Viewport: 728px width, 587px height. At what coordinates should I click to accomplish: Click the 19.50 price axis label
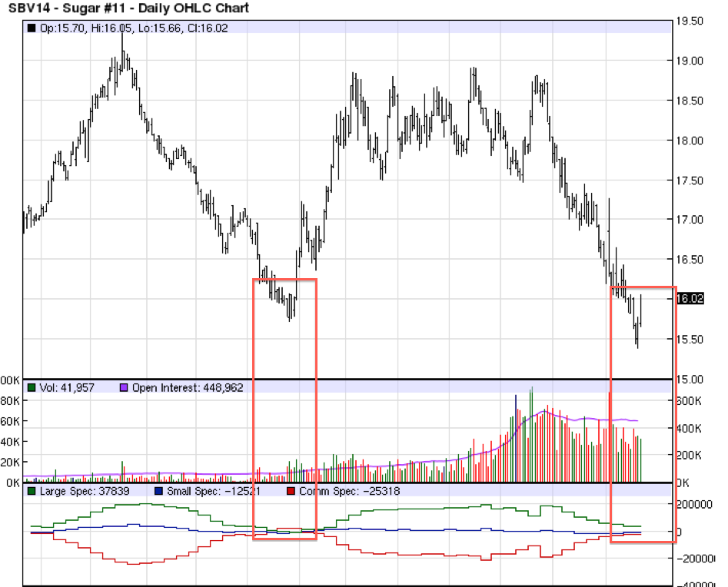pos(690,21)
